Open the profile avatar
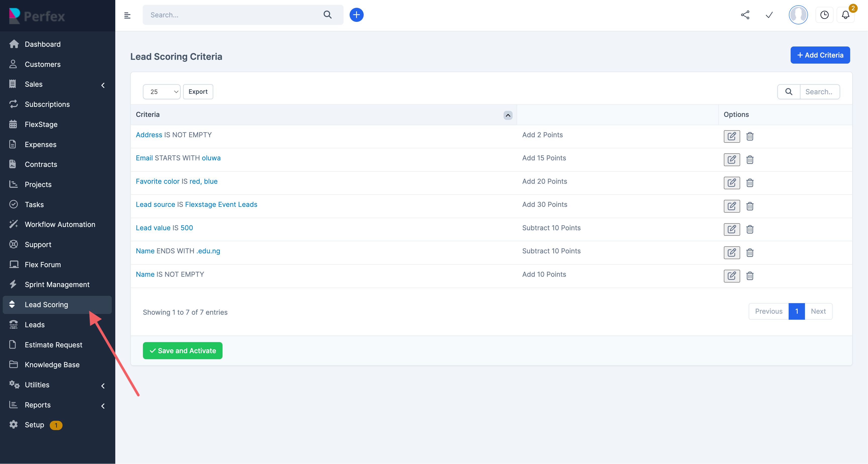The width and height of the screenshot is (868, 464). point(798,15)
